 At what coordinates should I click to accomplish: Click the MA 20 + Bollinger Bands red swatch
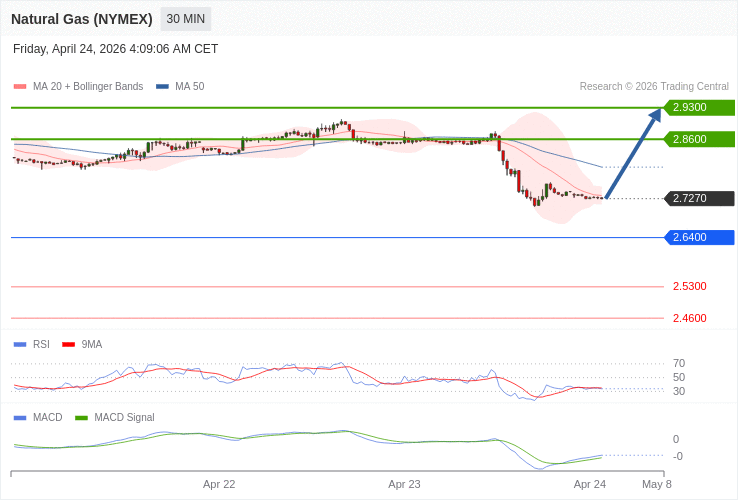(20, 87)
